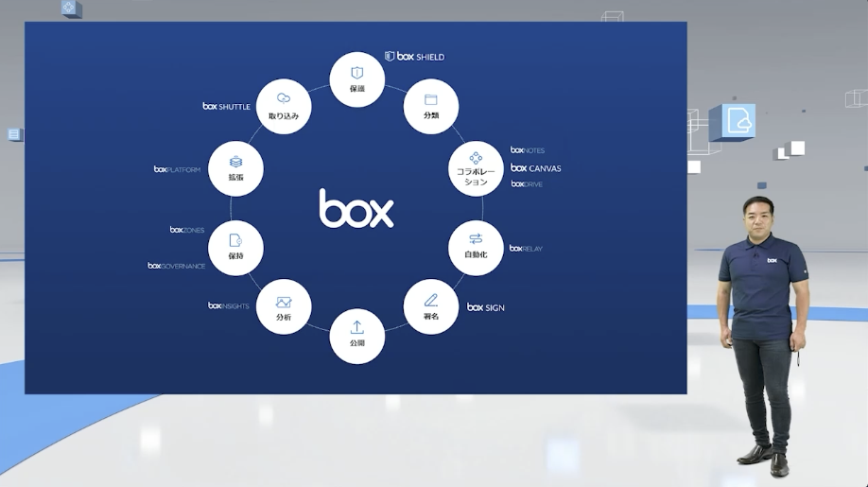Click the Box Platform label
The image size is (868, 487).
(178, 170)
